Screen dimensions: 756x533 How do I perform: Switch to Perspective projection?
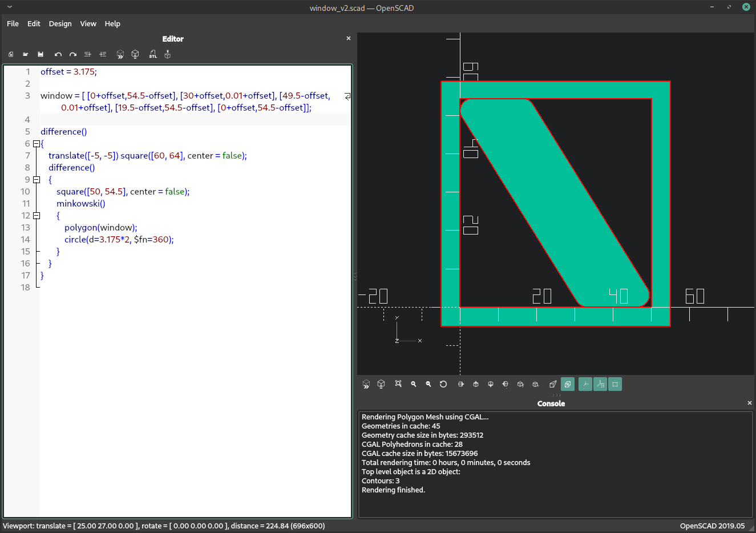(552, 384)
